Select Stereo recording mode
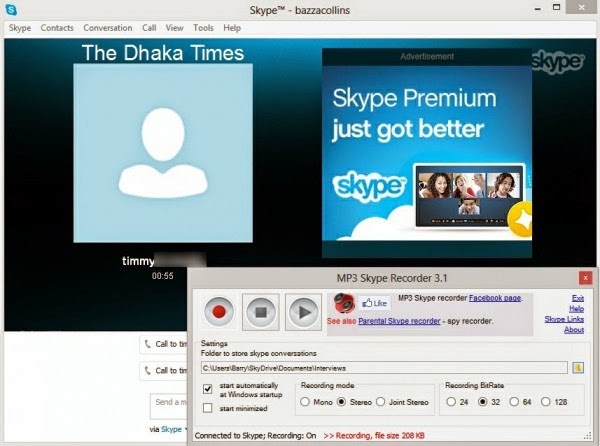Image resolution: width=600 pixels, height=446 pixels. pyautogui.click(x=341, y=402)
